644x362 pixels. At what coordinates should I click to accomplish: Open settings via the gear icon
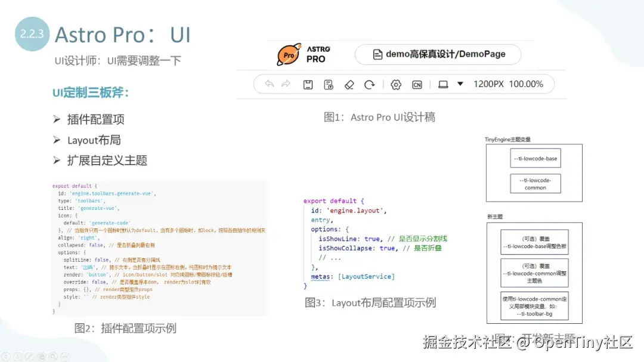pyautogui.click(x=396, y=85)
